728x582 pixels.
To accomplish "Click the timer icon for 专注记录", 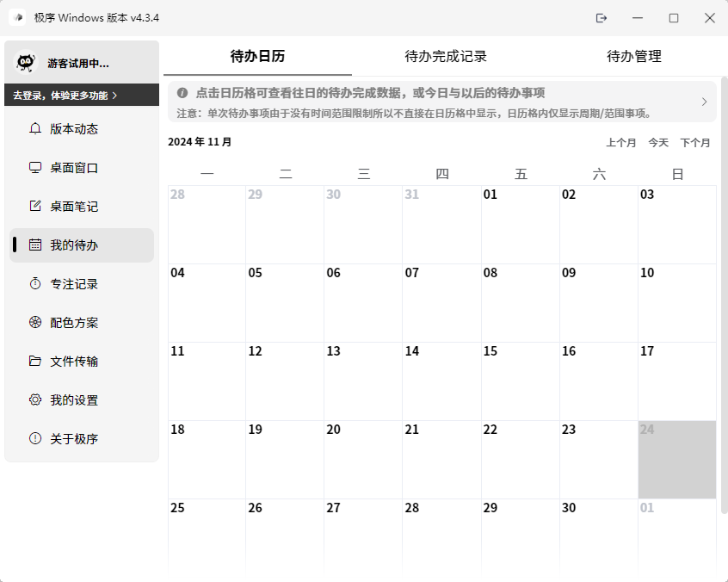I will [35, 283].
